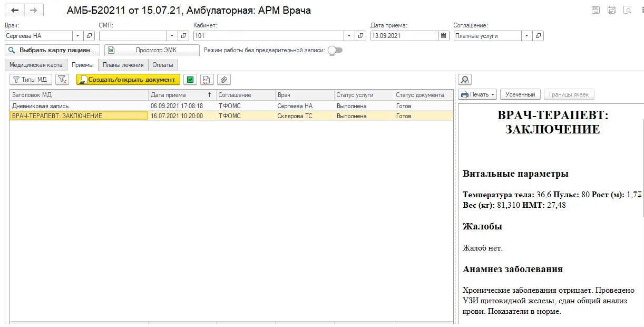Click the Типы МД filter button

tap(31, 80)
